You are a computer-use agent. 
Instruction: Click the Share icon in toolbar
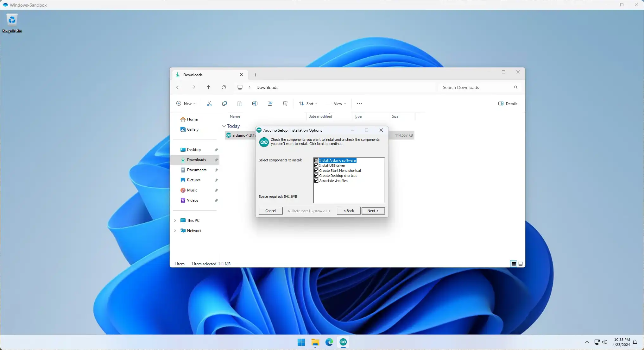click(x=270, y=103)
